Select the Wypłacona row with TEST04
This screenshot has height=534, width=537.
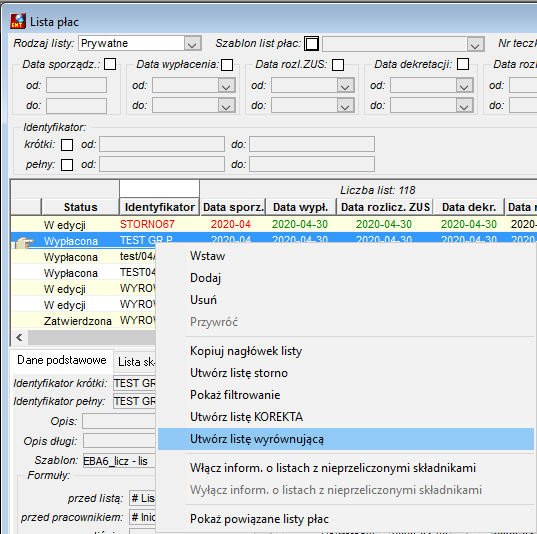click(84, 273)
